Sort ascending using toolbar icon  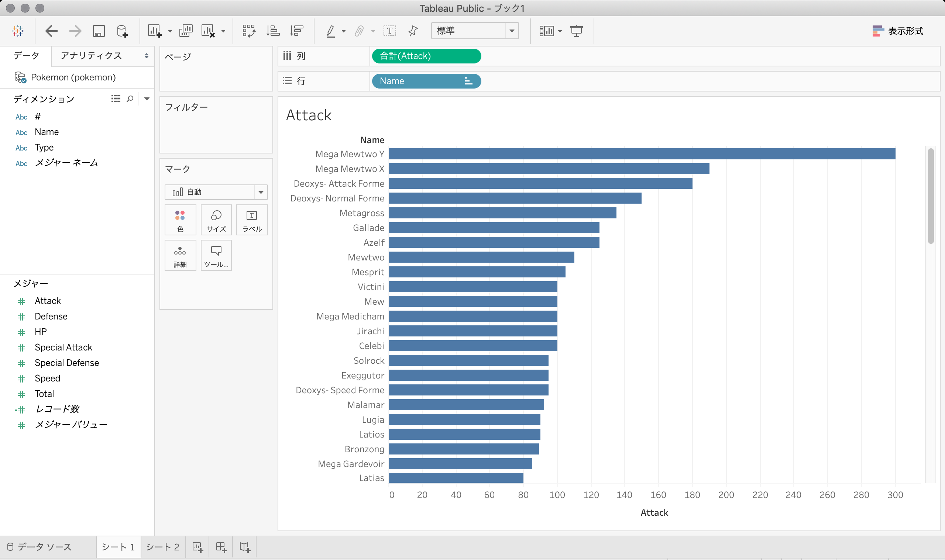point(272,31)
